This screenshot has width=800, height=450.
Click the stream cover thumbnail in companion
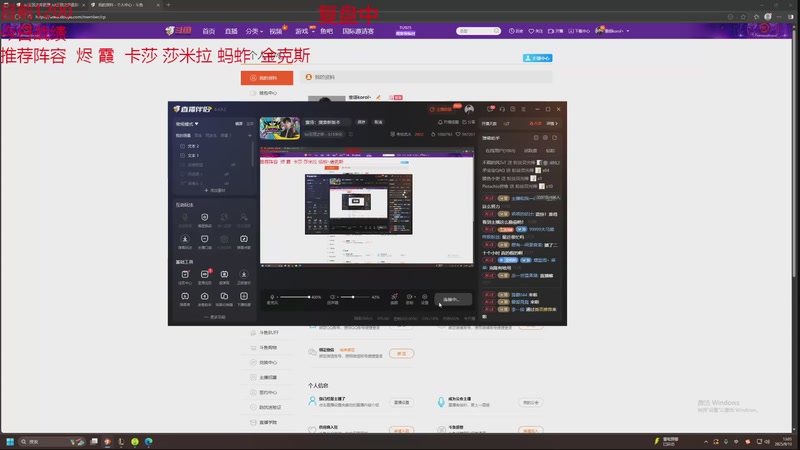pyautogui.click(x=280, y=128)
